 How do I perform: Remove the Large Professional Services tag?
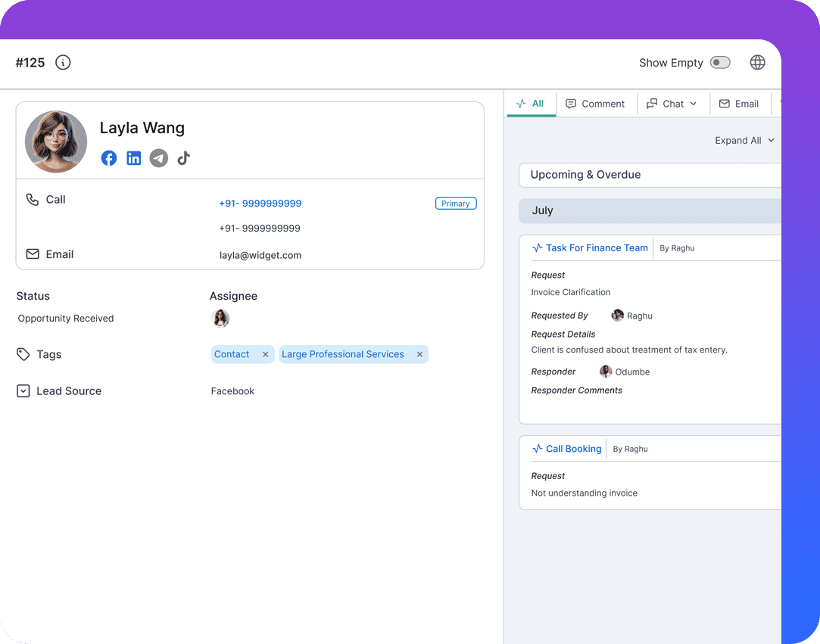coord(419,354)
